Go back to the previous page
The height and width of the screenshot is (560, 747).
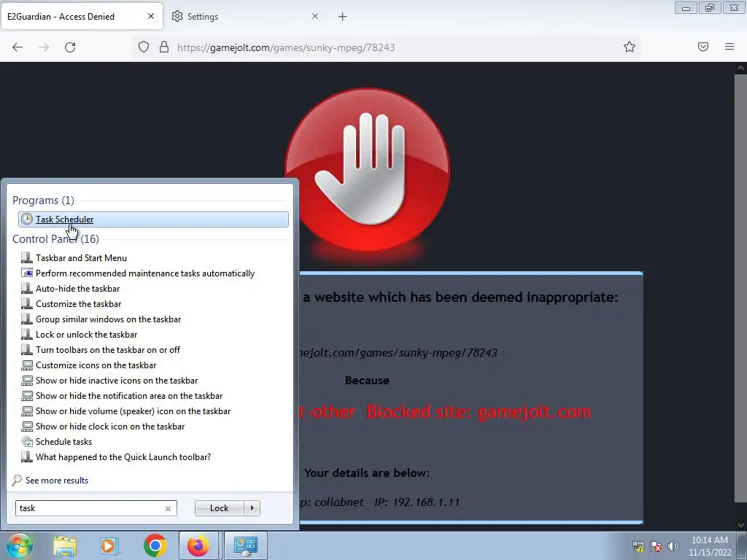(18, 47)
